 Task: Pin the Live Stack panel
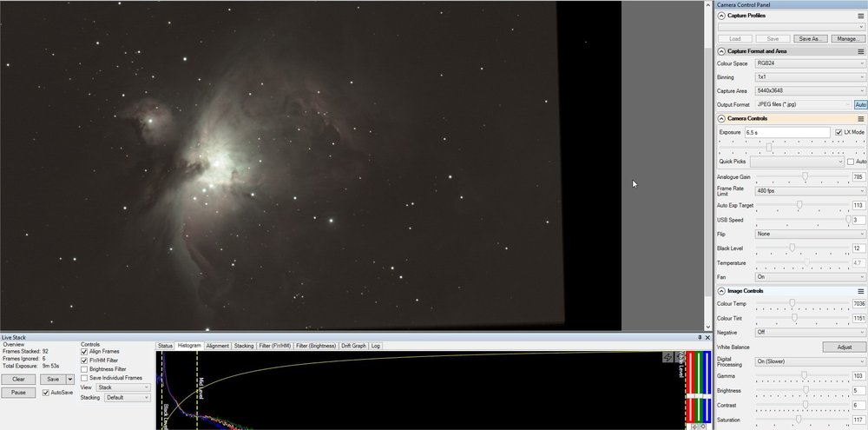pyautogui.click(x=700, y=337)
